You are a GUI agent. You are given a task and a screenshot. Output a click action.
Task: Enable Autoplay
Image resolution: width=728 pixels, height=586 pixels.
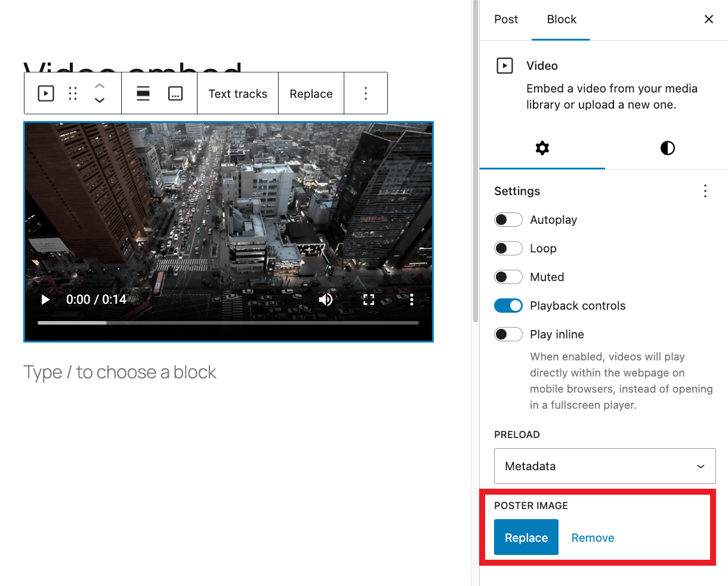(508, 220)
